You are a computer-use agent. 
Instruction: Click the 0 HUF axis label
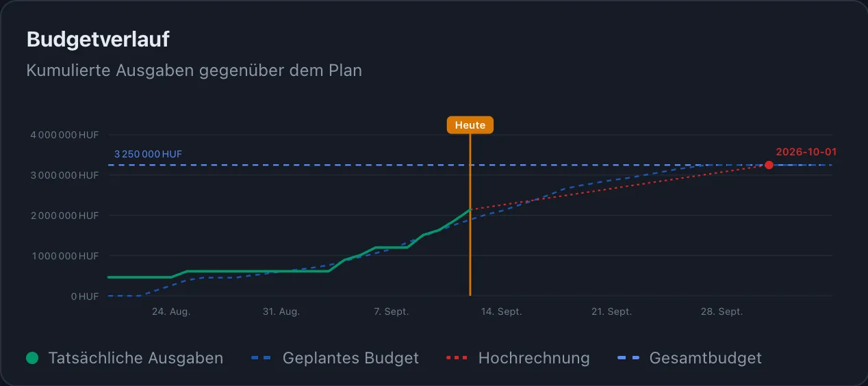[x=85, y=296]
